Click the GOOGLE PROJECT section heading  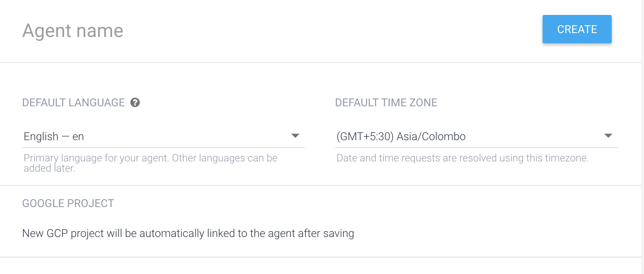point(68,204)
